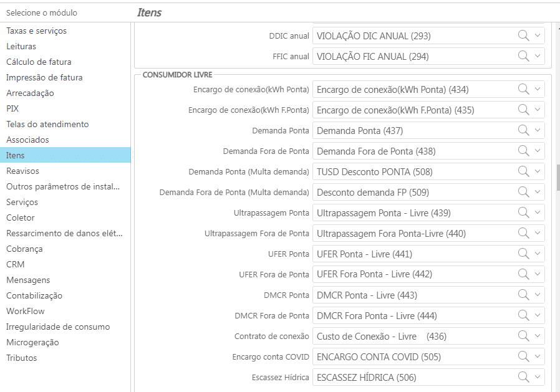Expand UFER Fora Ponta - Livre dropdown
560x392 pixels.
coord(538,274)
